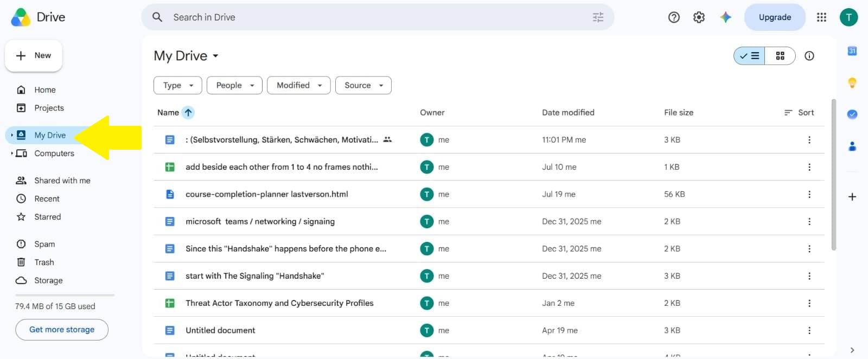Switch to grid layout view
Viewport: 868px width, 359px height.
780,56
